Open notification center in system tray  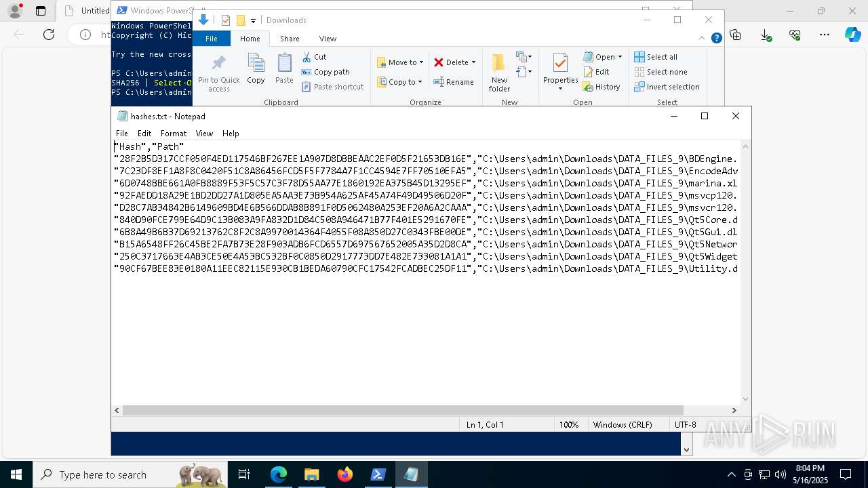click(846, 474)
